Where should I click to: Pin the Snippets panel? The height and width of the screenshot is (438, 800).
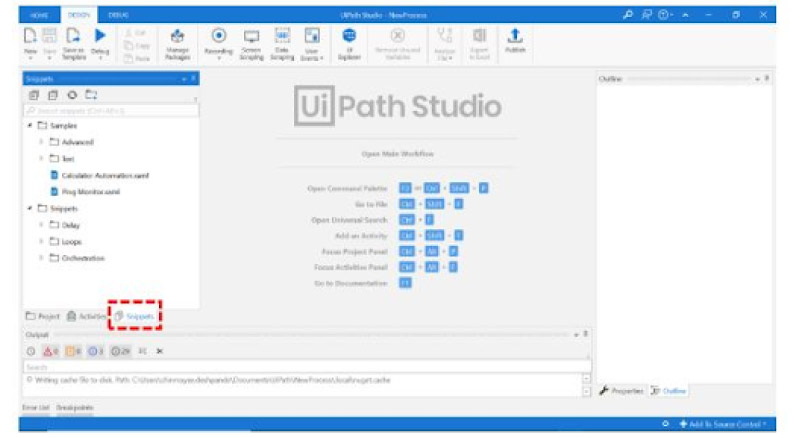pos(193,79)
